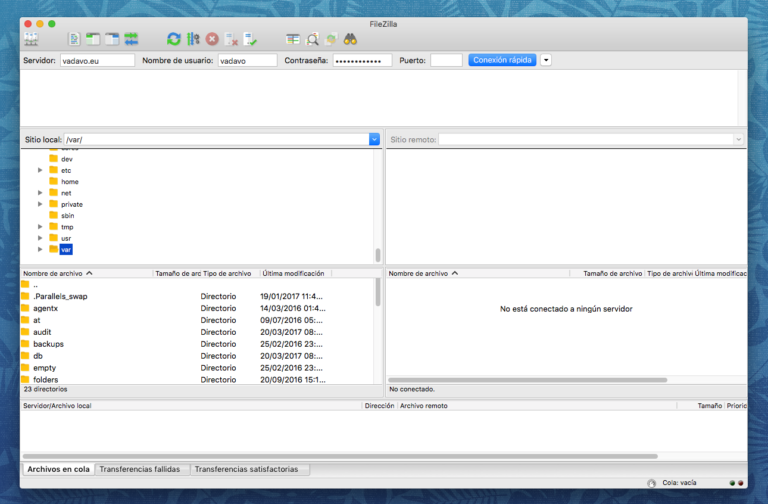The height and width of the screenshot is (504, 768).
Task: Toggle local directory tree display icon
Action: (93, 39)
